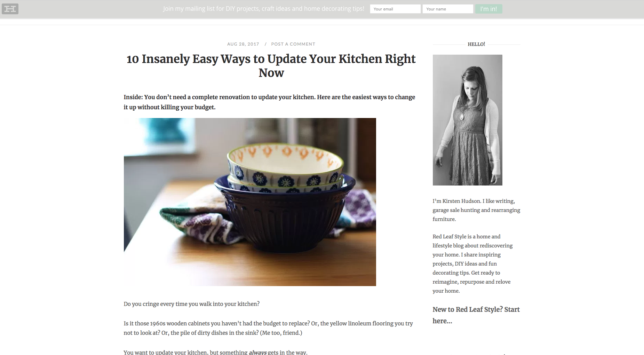This screenshot has height=355, width=644.
Task: Follow "New to Red Leaf Style? Start here..." link
Action: click(x=476, y=315)
